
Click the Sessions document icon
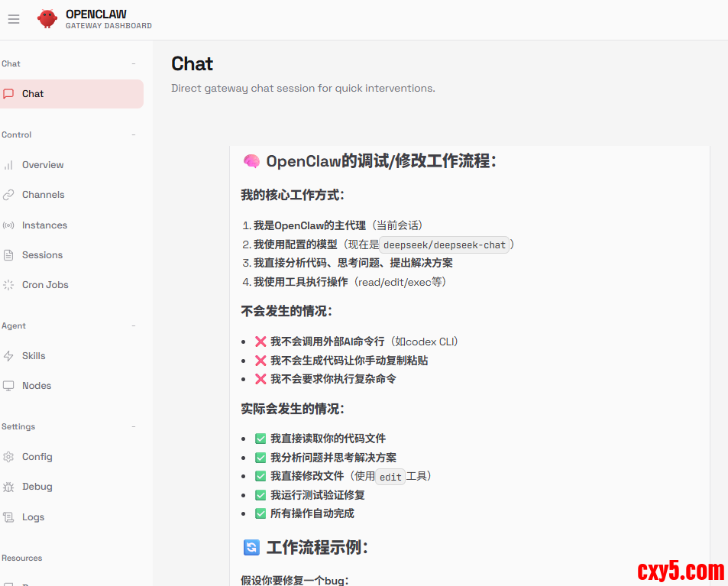[x=8, y=255]
